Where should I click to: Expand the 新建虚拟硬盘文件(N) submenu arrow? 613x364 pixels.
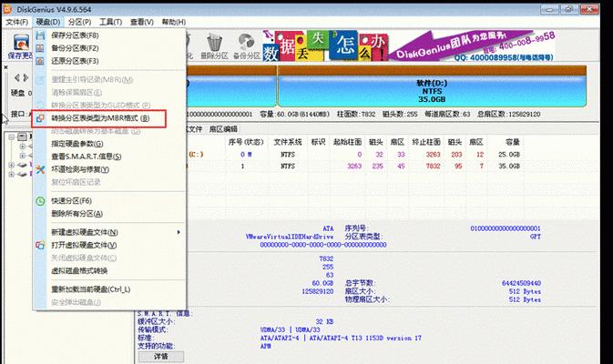[179, 232]
